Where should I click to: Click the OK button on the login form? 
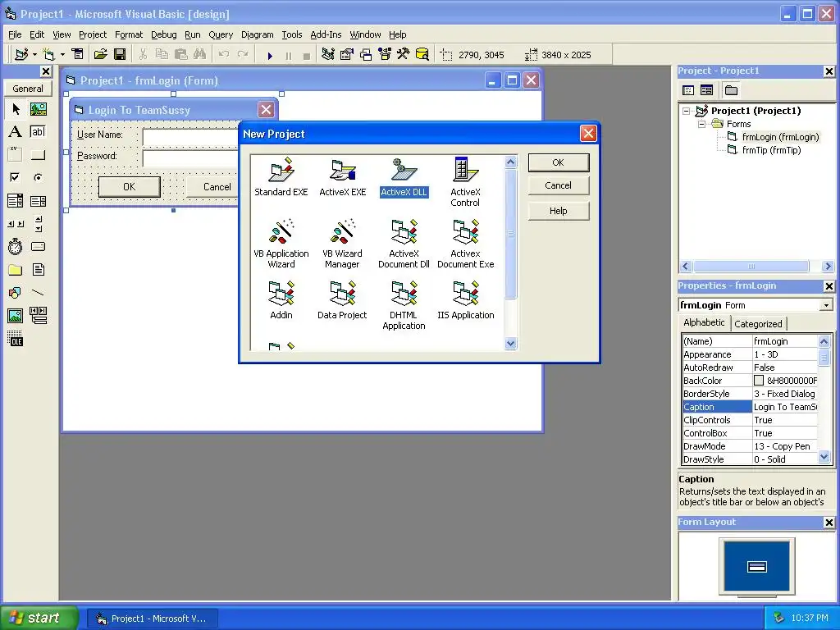pyautogui.click(x=129, y=186)
